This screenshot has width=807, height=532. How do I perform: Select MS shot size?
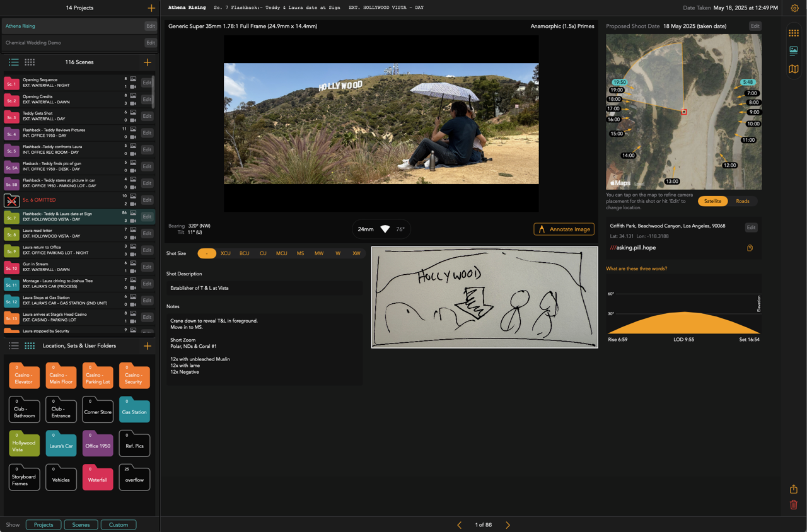click(301, 253)
